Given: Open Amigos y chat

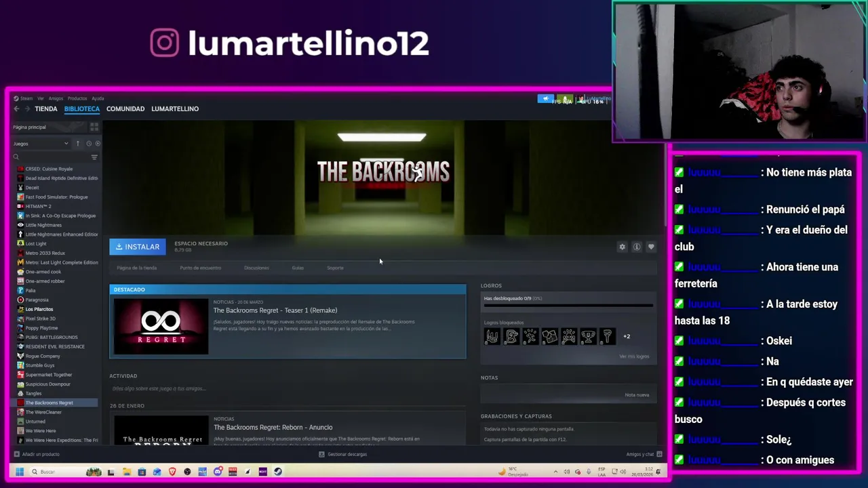Looking at the screenshot, I should pyautogui.click(x=643, y=454).
